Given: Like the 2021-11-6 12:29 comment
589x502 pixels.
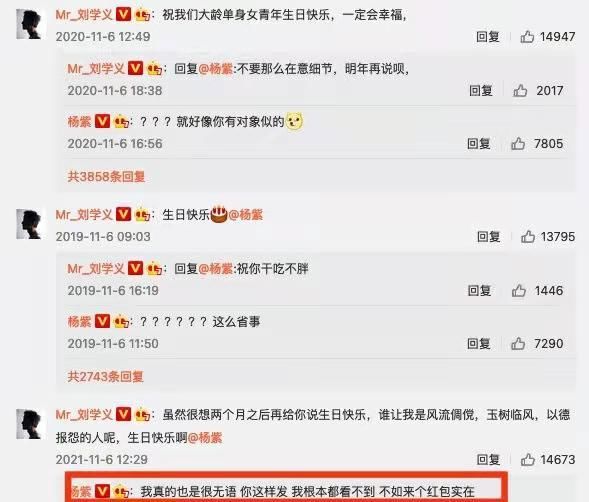Looking at the screenshot, I should [528, 460].
